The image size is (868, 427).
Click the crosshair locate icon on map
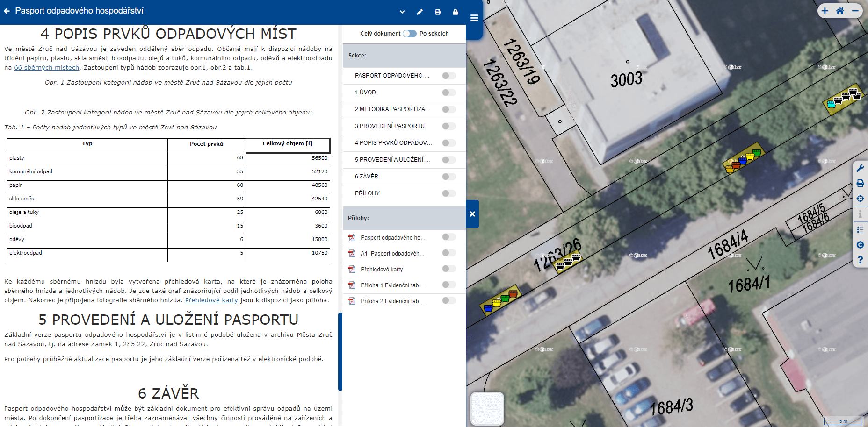[860, 199]
